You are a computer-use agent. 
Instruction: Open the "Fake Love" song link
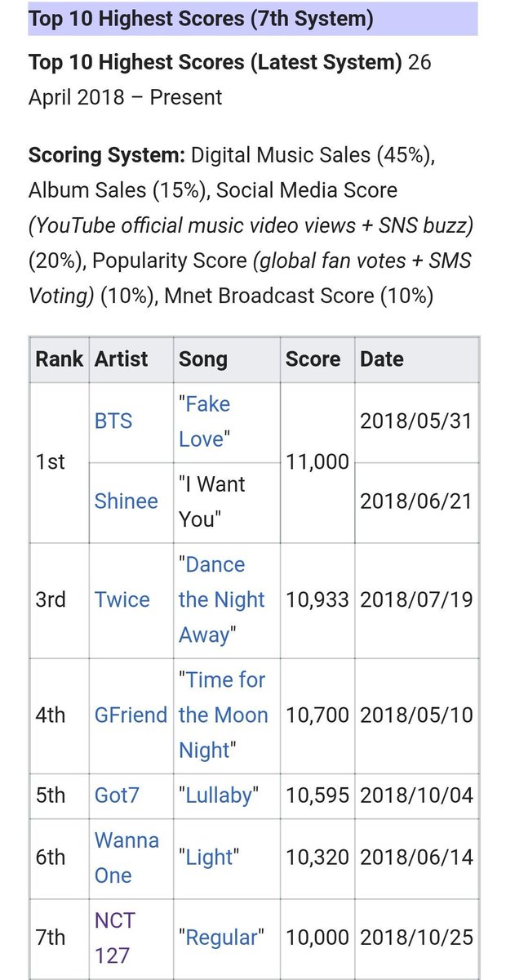[x=205, y=421]
